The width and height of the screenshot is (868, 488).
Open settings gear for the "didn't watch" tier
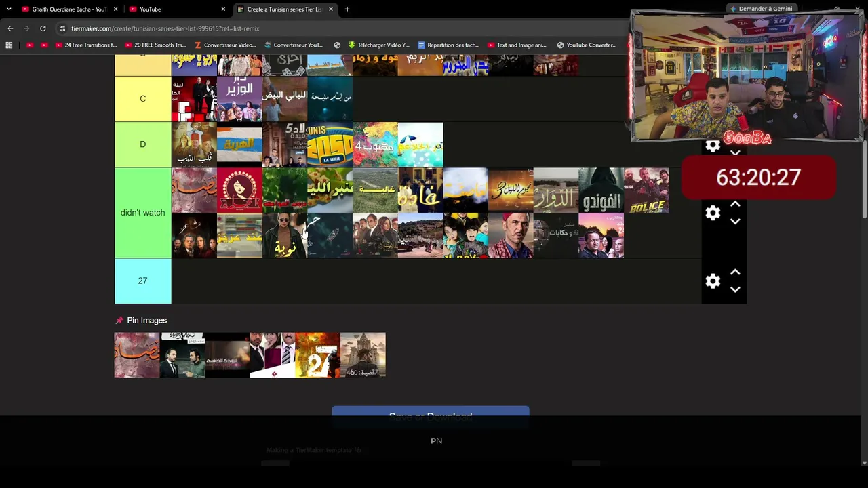click(712, 213)
